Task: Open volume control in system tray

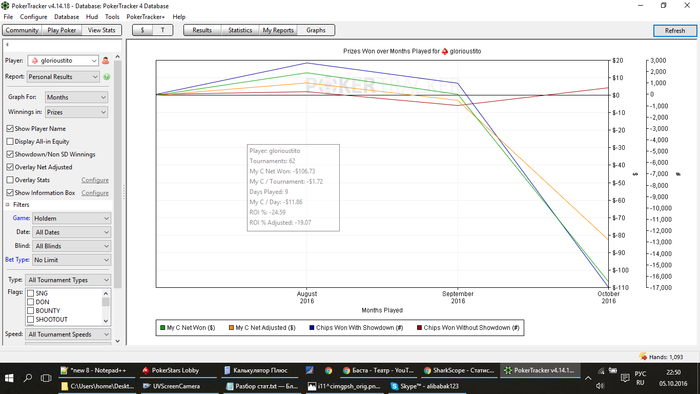Action: 600,386
